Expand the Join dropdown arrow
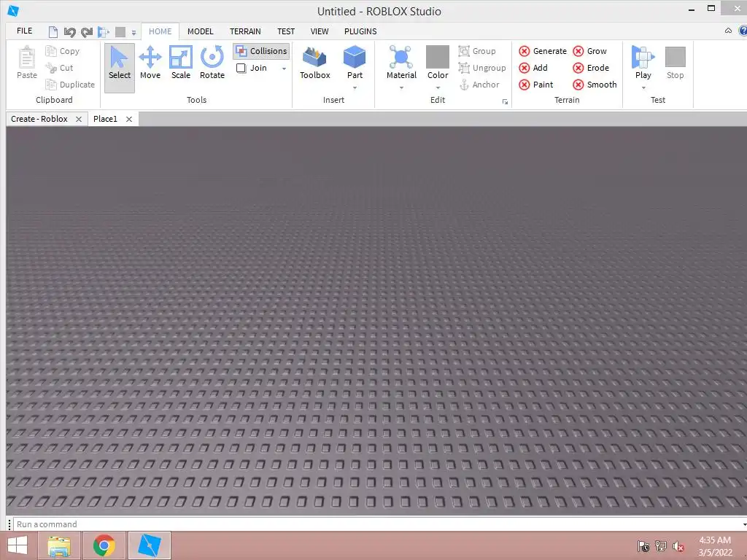Screen dimensions: 747x560 pos(284,69)
